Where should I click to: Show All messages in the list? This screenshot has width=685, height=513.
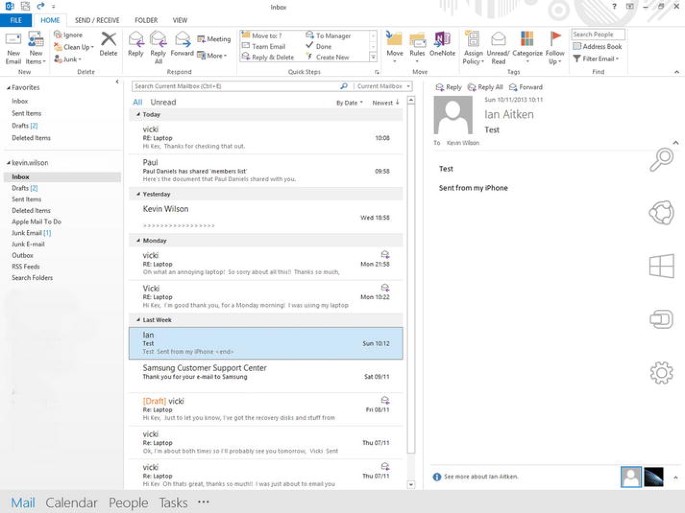[137, 102]
